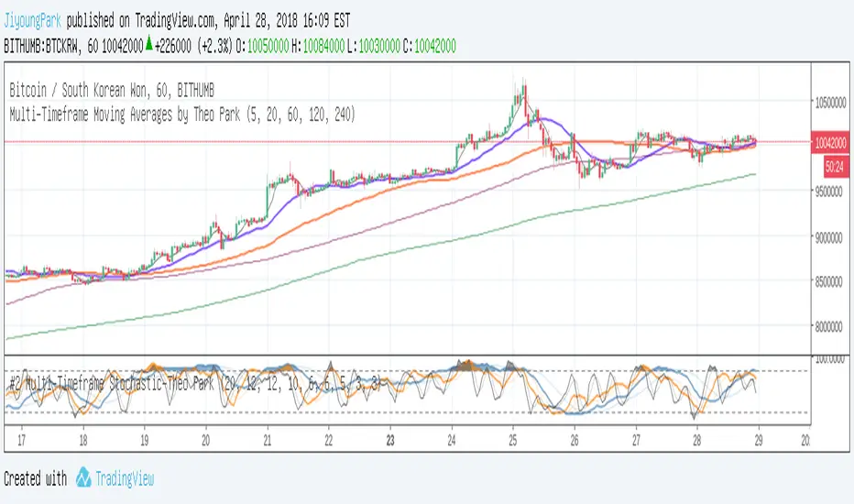Select the red 10042000 current price label

830,143
